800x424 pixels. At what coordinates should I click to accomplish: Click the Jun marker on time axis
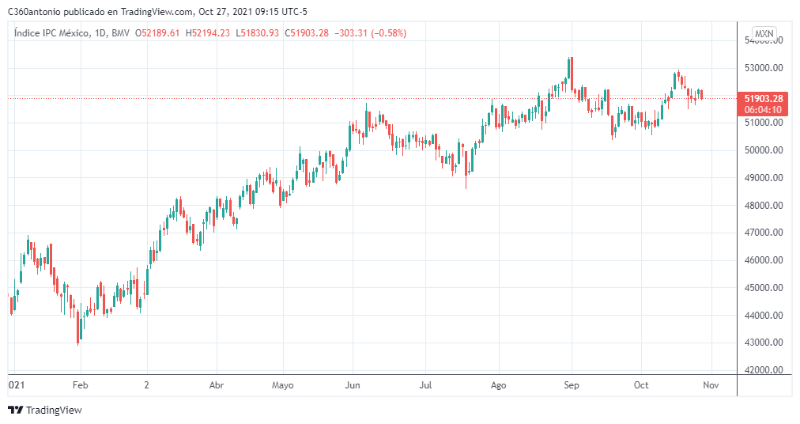(x=352, y=383)
